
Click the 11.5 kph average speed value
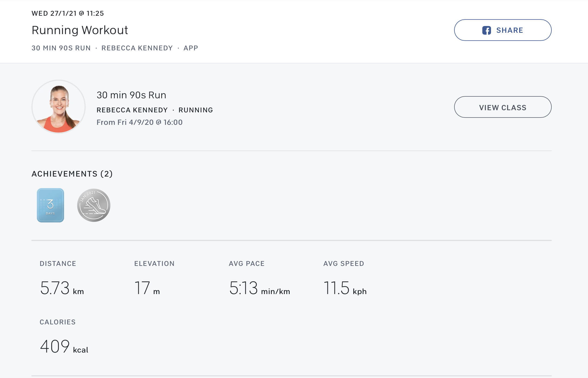tap(345, 288)
